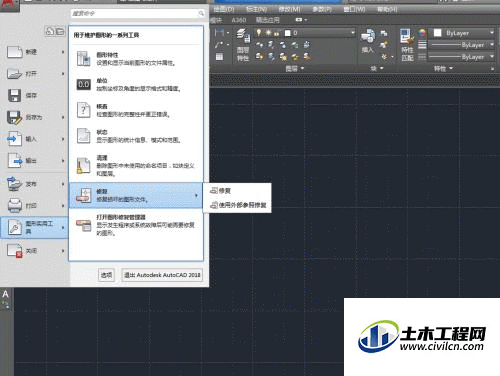500x376 pixels.
Task: Open the 修改(M) menu bar item
Action: point(289,9)
